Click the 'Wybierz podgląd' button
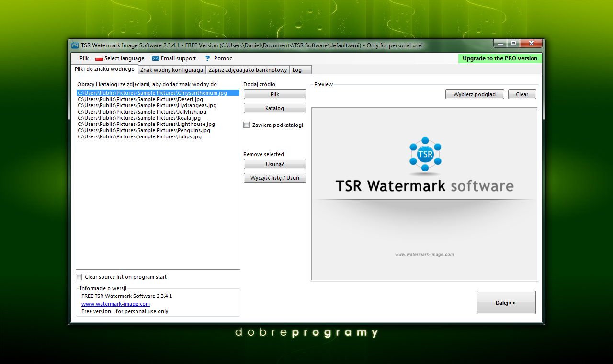This screenshot has width=613, height=364. pos(475,94)
